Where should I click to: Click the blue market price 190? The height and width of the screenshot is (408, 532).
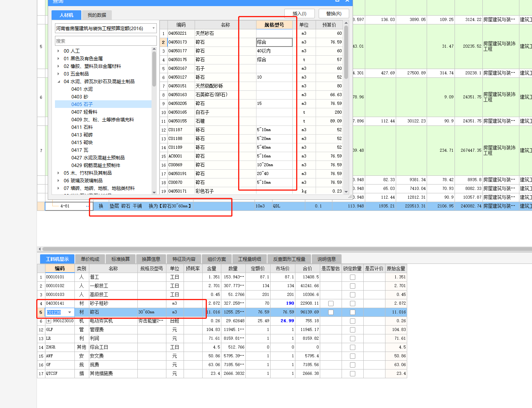pos(290,304)
